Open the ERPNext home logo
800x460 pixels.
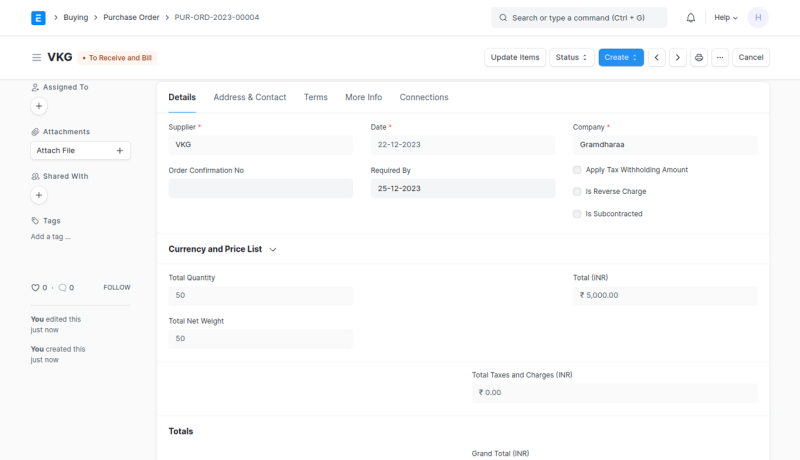pyautogui.click(x=38, y=18)
